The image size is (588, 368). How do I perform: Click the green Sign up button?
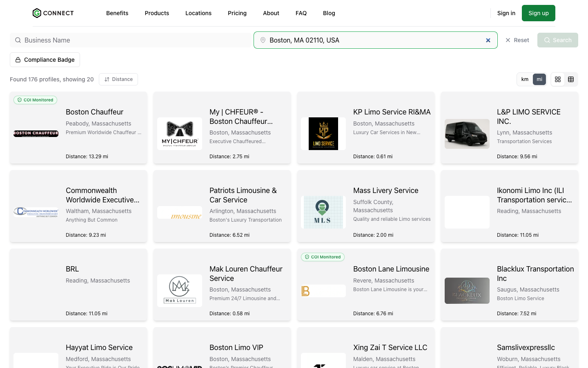[x=539, y=13]
